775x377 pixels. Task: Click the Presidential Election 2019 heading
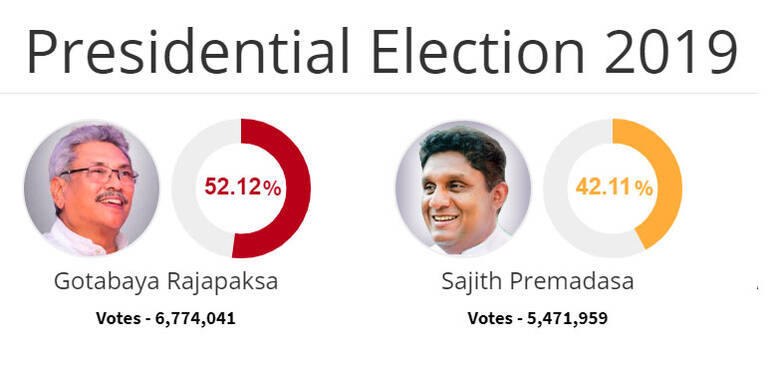382,52
